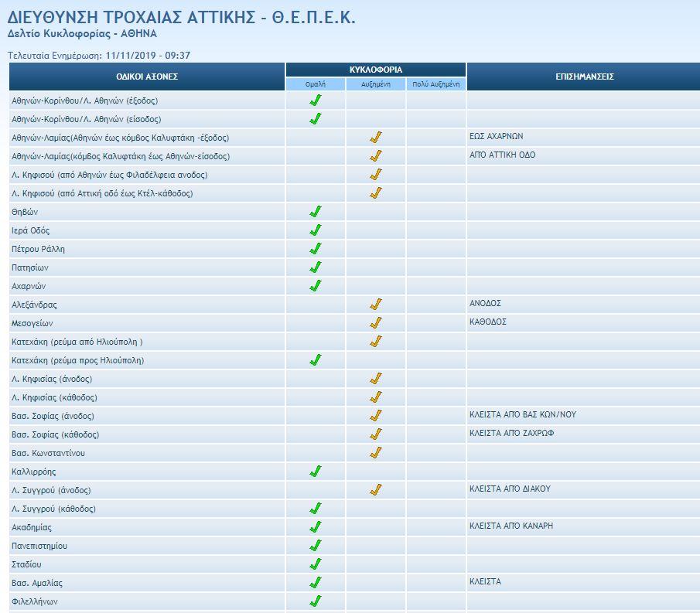Click the ΕΠΙΣΗΜΑΝΣΕΙΣ column header
The height and width of the screenshot is (613, 700).
point(584,77)
